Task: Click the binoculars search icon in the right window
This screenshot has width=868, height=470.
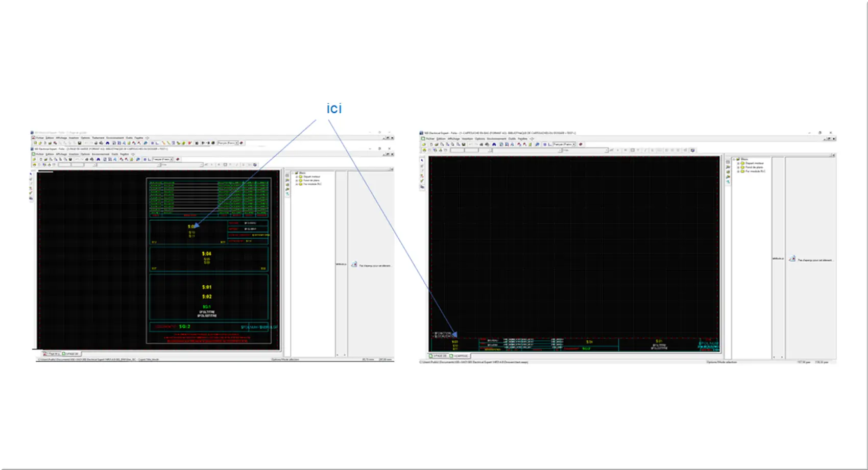Action: tap(494, 144)
